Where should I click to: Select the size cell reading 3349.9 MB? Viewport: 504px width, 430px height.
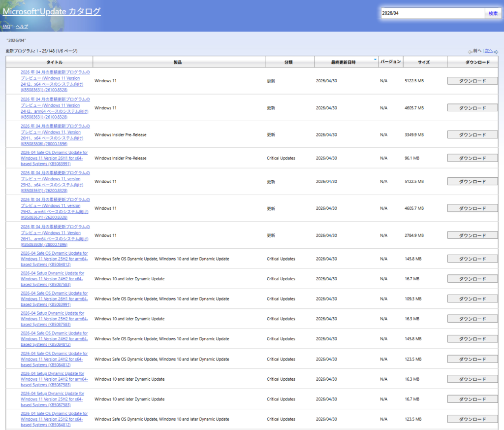pyautogui.click(x=414, y=135)
